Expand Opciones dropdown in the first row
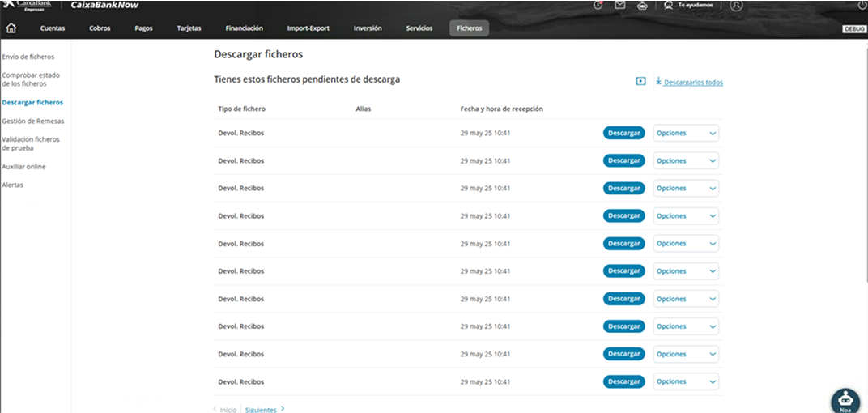This screenshot has width=868, height=413. [x=686, y=134]
